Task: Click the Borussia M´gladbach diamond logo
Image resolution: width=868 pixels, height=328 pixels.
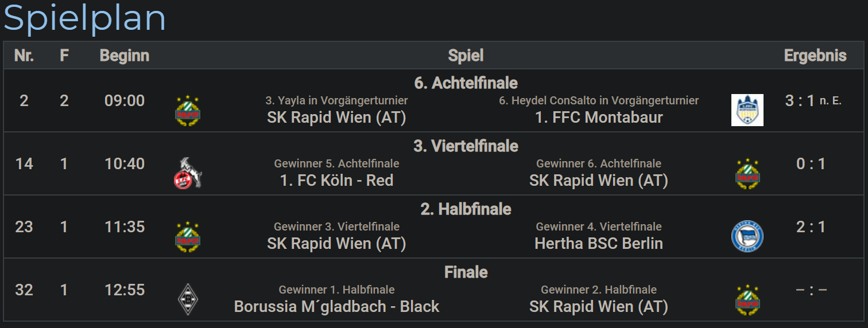Action: [188, 299]
